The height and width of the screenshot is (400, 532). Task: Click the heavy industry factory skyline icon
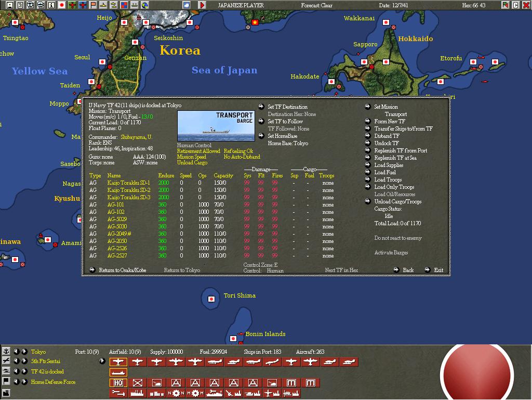click(137, 393)
